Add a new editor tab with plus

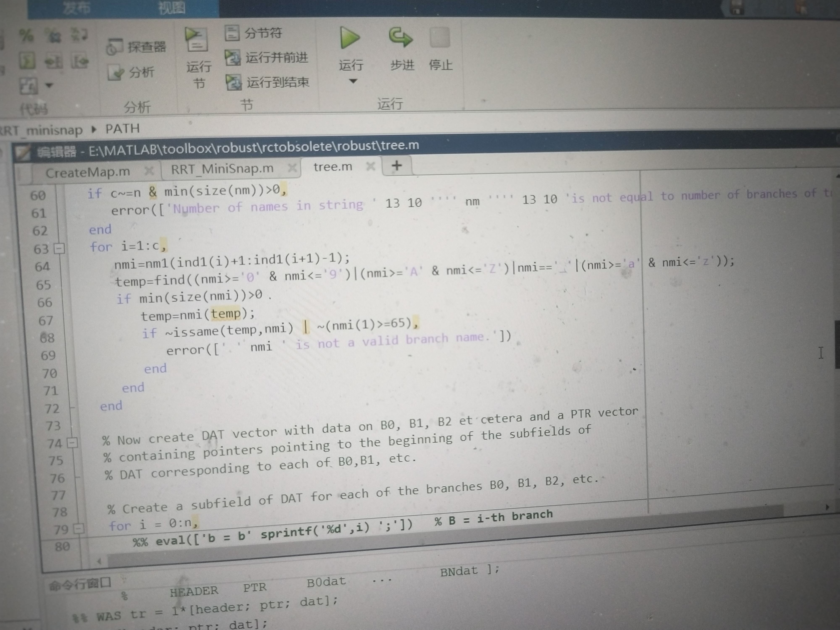point(396,165)
